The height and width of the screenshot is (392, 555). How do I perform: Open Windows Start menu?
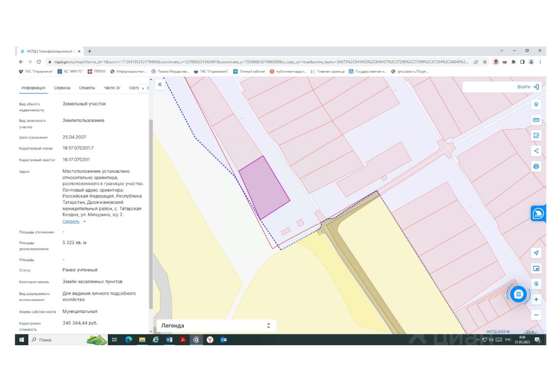coord(21,340)
